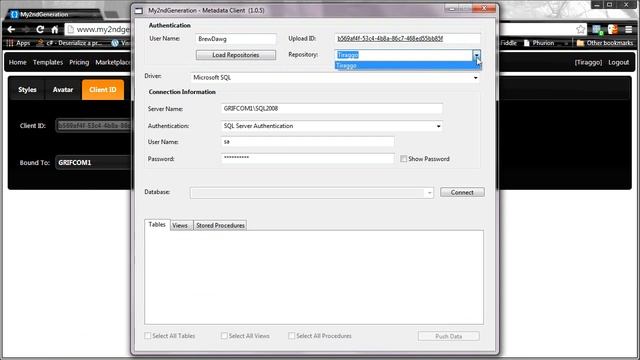Open Pricing link on website
The width and height of the screenshot is (640, 360).
[x=79, y=62]
